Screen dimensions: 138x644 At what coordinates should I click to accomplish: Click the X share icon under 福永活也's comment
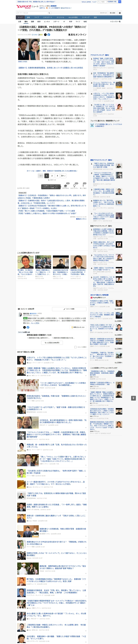[x=24, y=327]
